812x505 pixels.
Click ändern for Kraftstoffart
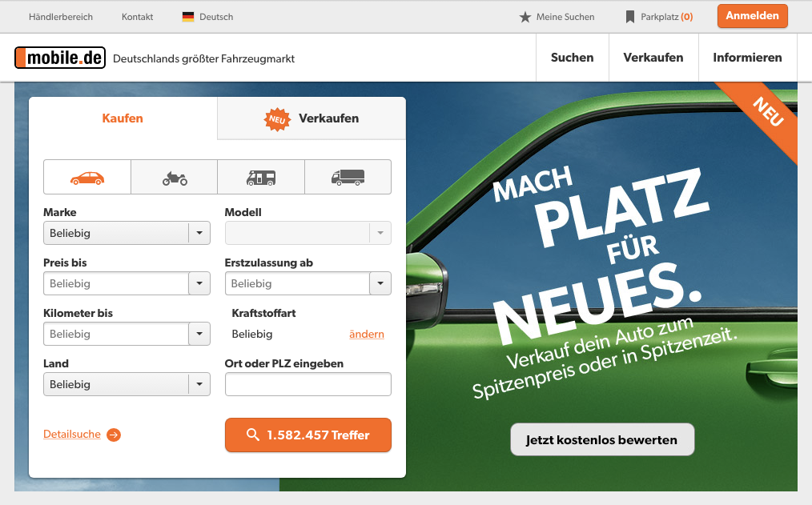[x=367, y=335]
